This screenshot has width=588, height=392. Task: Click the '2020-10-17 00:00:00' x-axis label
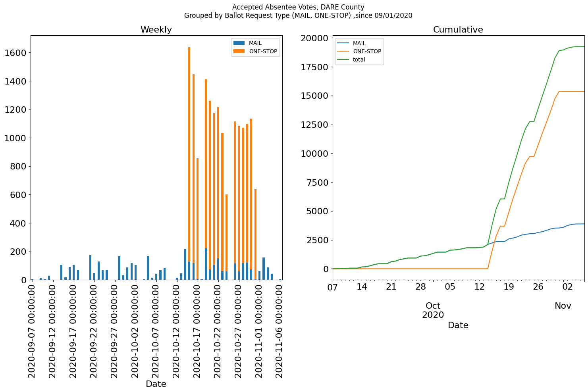[x=197, y=330]
